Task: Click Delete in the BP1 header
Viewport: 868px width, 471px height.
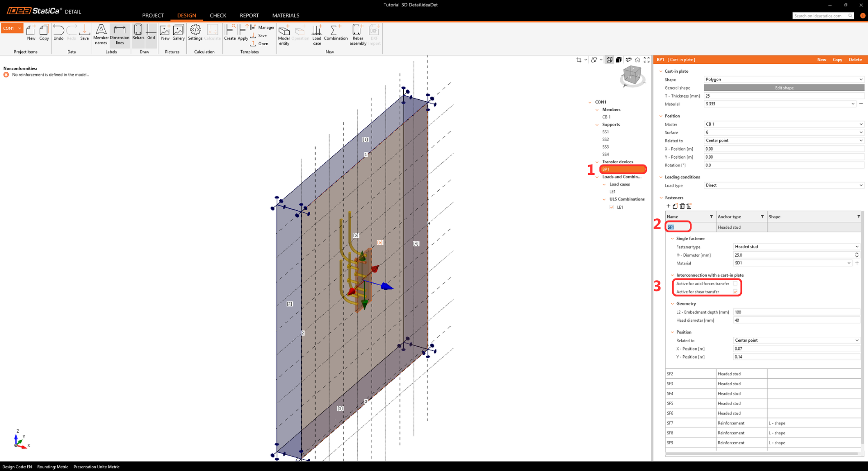Action: point(855,60)
